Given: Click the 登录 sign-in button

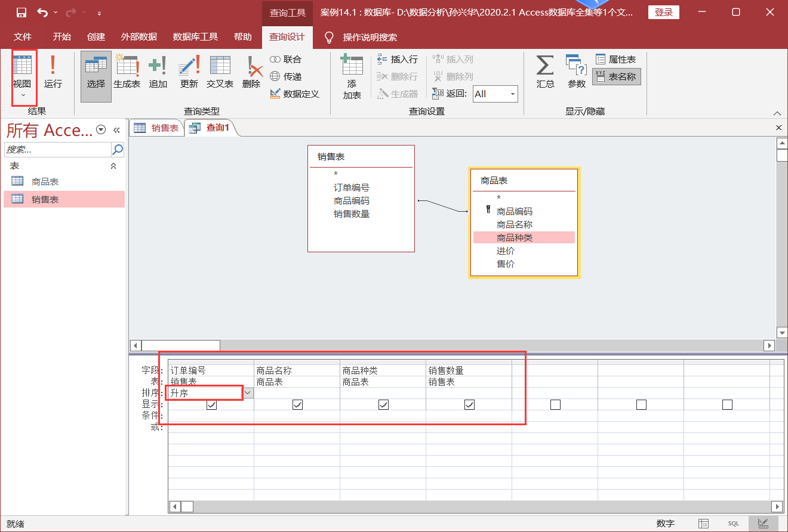Looking at the screenshot, I should (x=663, y=13).
